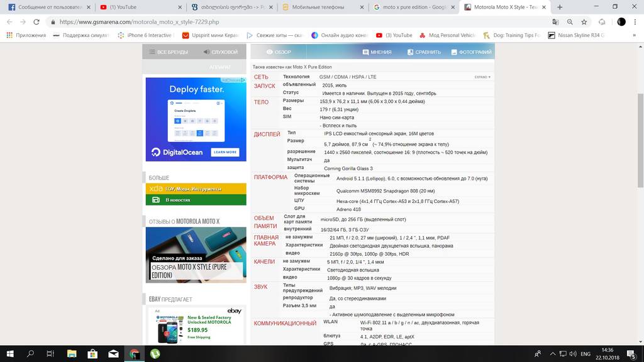The width and height of the screenshot is (644, 362).
Task: Switch to moto x pure edition Google tab
Action: click(x=414, y=7)
